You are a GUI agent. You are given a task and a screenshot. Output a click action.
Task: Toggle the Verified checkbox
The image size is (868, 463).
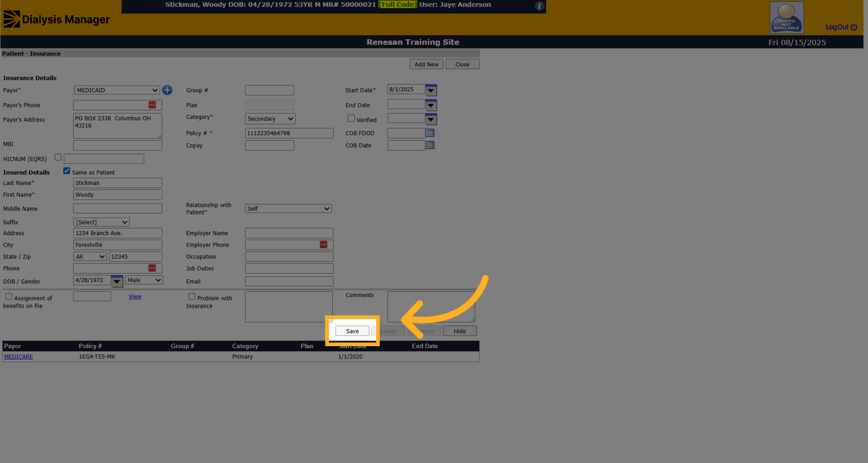click(x=351, y=118)
